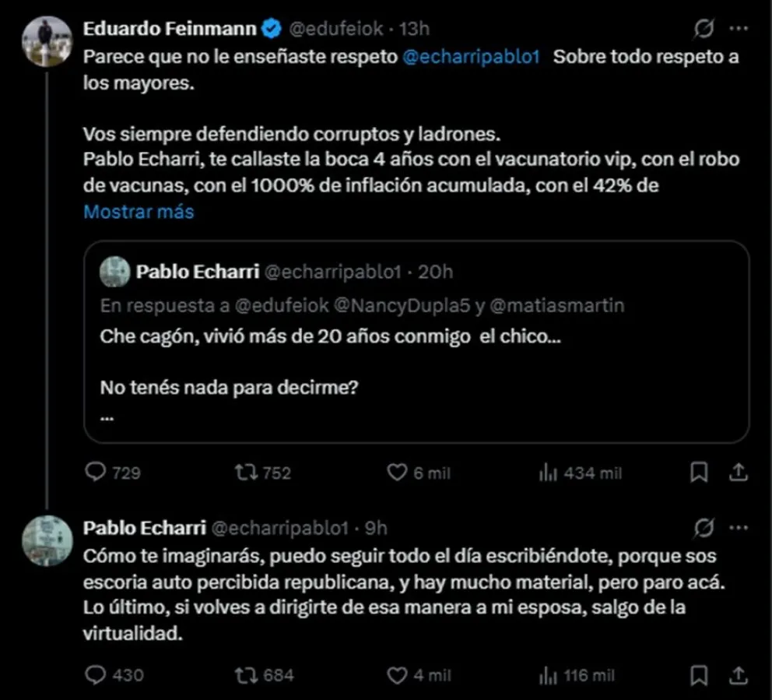
Task: Reply to Pablo Echarri's 9h tweet
Action: [96, 675]
